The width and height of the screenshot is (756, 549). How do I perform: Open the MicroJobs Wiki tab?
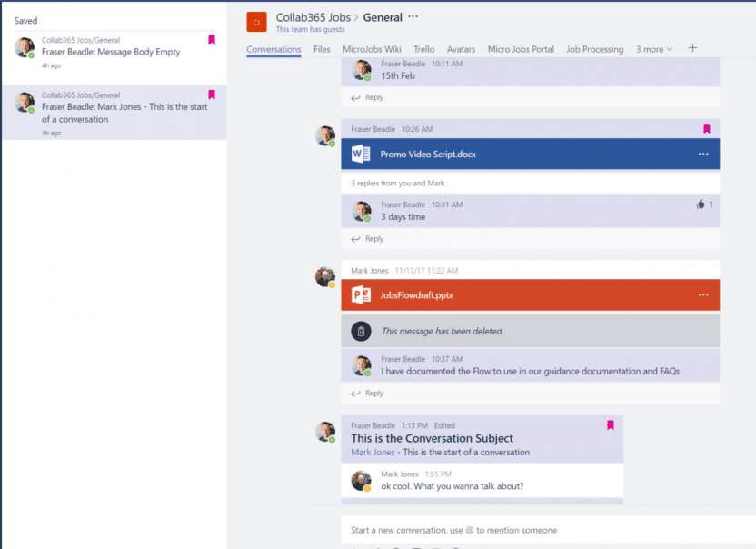pyautogui.click(x=372, y=49)
